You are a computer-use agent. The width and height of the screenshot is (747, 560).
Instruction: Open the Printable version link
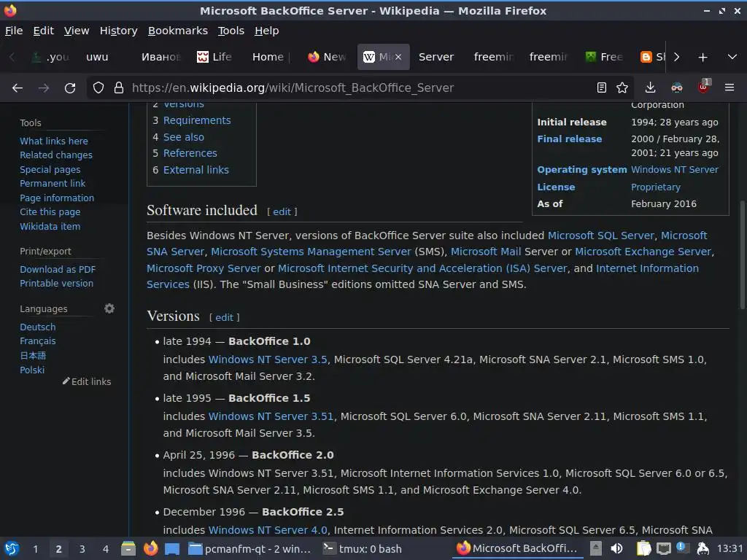point(57,284)
